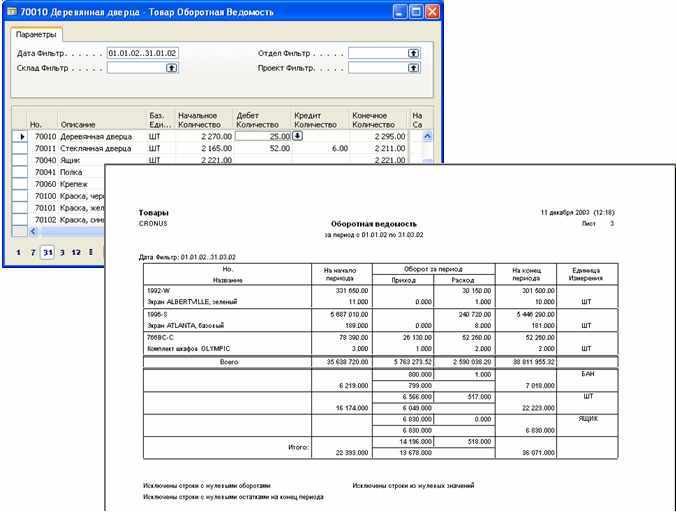Select item number 70040 Ящик

coord(45,160)
